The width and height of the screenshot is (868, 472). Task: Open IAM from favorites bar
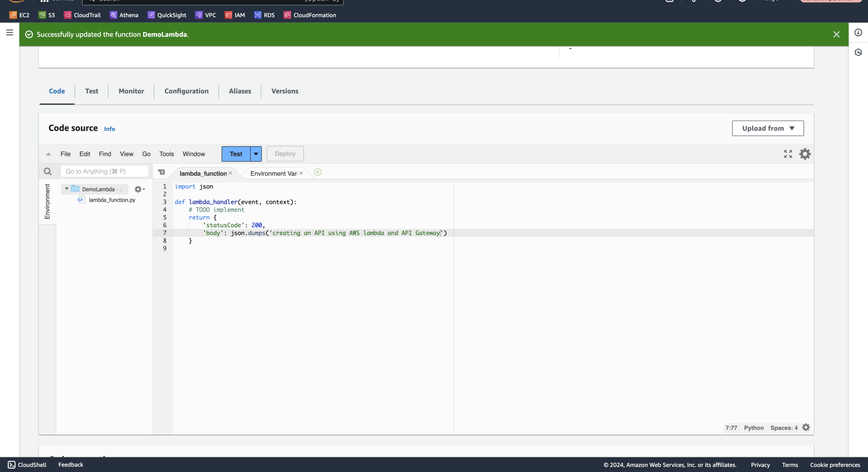[x=235, y=15]
